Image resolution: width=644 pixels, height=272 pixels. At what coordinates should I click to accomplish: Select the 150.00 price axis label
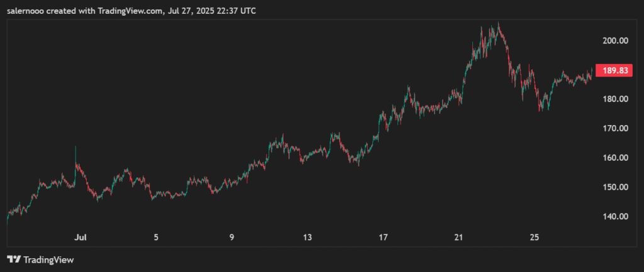[x=615, y=187]
